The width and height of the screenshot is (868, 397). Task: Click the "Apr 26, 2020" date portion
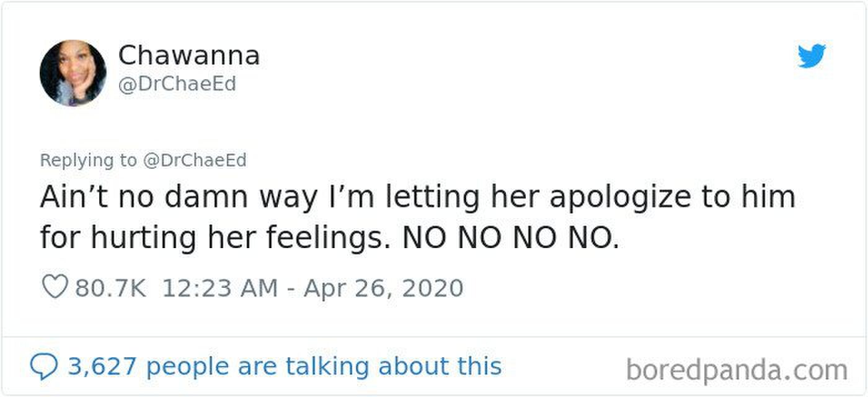(383, 288)
